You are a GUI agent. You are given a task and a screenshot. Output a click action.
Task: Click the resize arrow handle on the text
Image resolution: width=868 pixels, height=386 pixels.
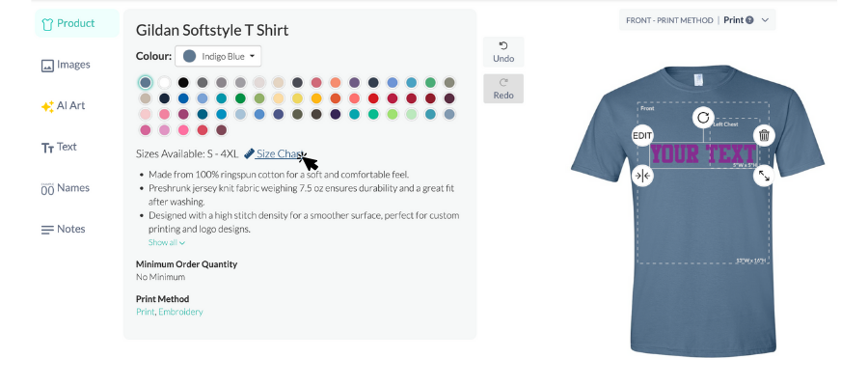[764, 176]
